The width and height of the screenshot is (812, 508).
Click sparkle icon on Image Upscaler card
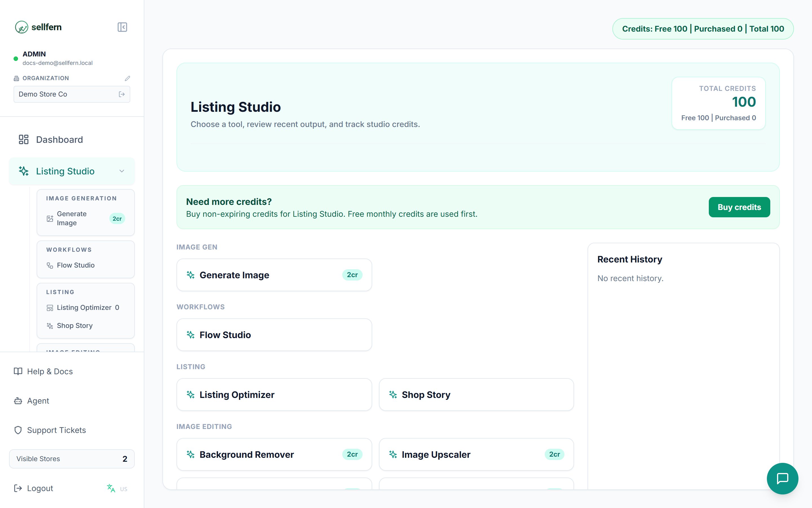coord(393,454)
